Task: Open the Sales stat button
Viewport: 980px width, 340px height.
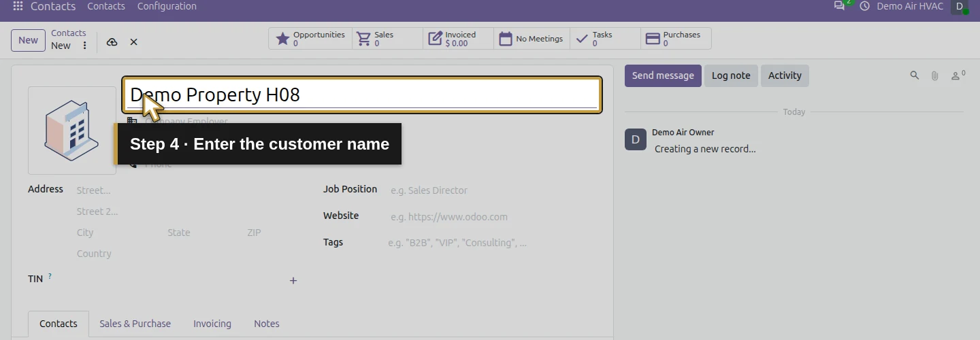Action: (x=388, y=39)
